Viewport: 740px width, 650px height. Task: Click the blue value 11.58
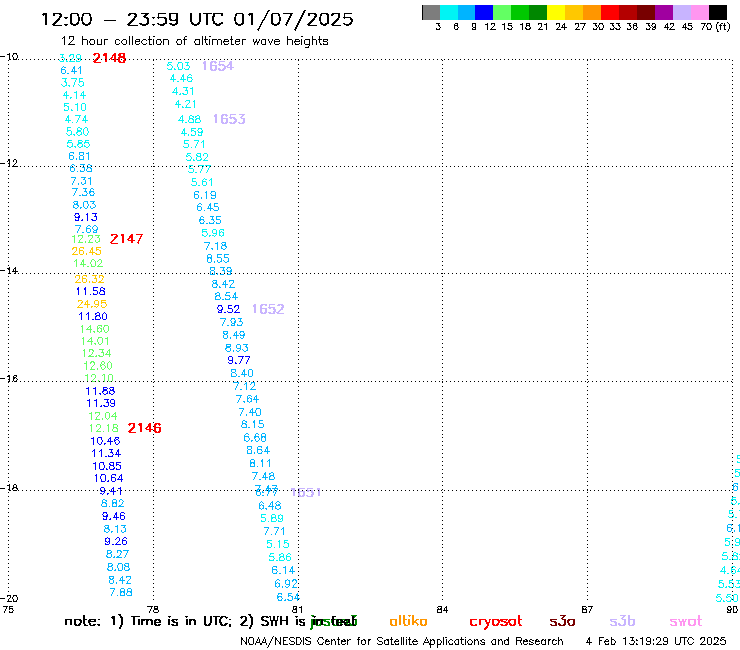pyautogui.click(x=91, y=291)
